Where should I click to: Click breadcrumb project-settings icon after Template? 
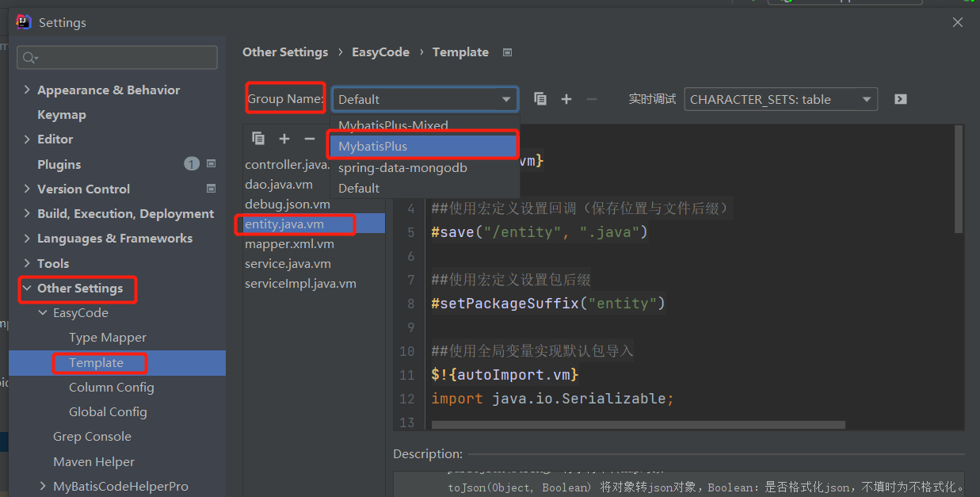tap(508, 52)
